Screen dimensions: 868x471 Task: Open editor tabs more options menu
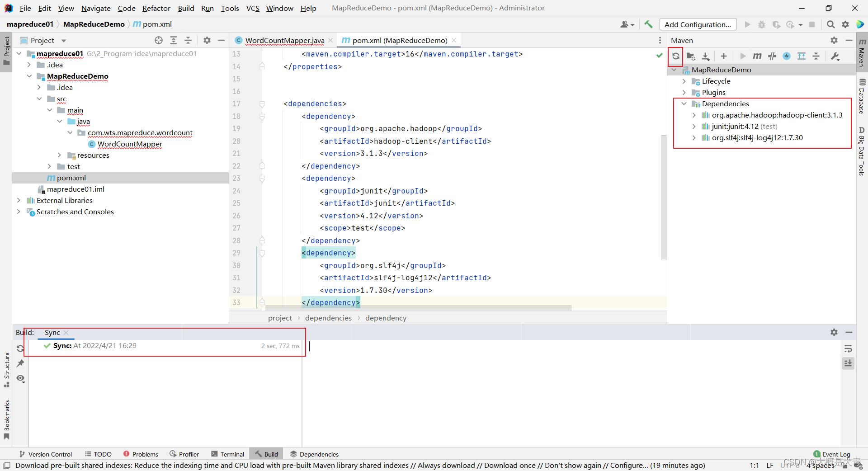click(660, 40)
